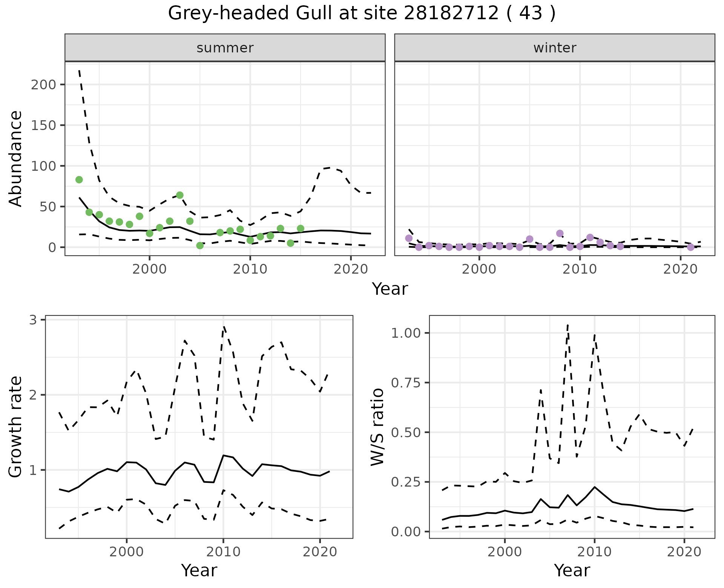Click the green point near 2003 peak
Screen dimensions: 724x588
click(180, 195)
